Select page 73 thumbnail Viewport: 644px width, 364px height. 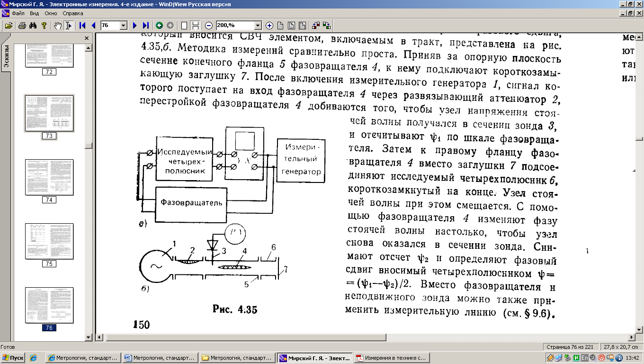pos(49,113)
